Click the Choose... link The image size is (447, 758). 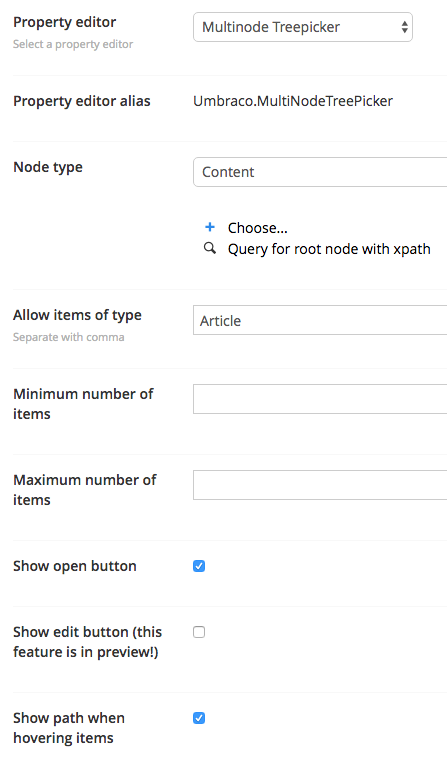258,228
